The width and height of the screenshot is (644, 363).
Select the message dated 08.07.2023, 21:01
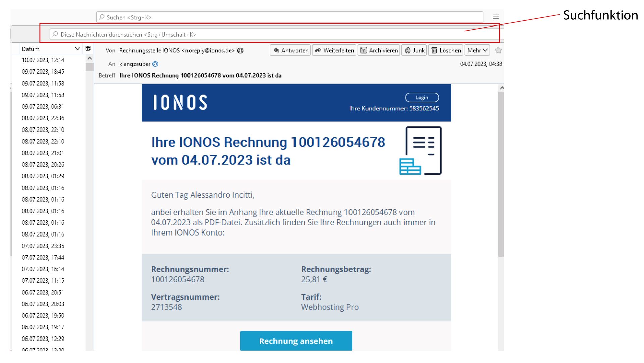(x=43, y=153)
